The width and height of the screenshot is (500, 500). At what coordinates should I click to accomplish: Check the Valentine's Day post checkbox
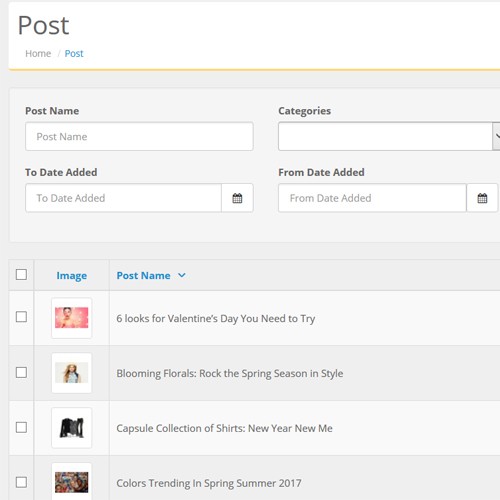[x=21, y=317]
